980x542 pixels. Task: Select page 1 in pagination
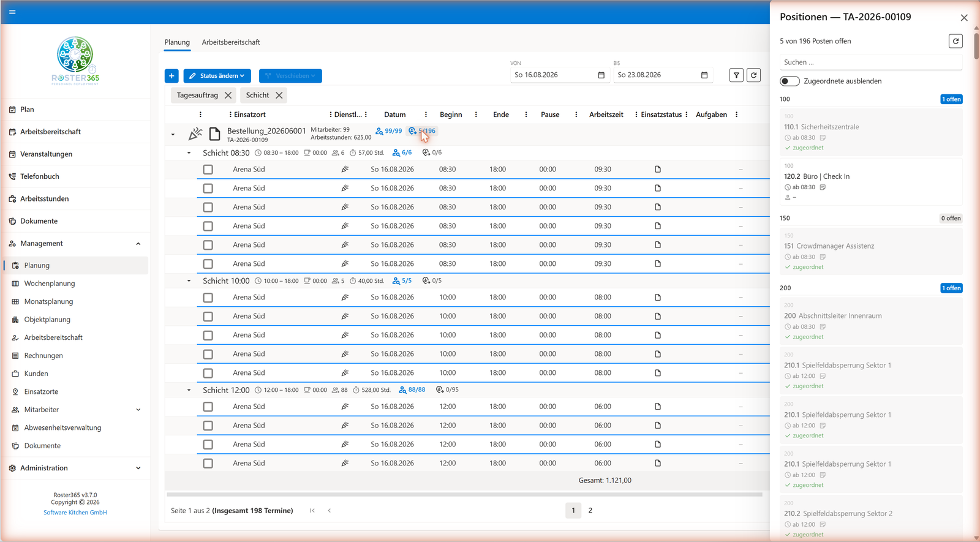pos(573,511)
